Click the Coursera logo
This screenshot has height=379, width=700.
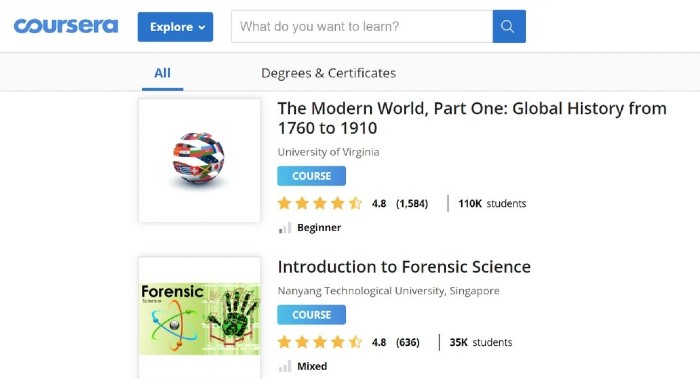point(66,26)
